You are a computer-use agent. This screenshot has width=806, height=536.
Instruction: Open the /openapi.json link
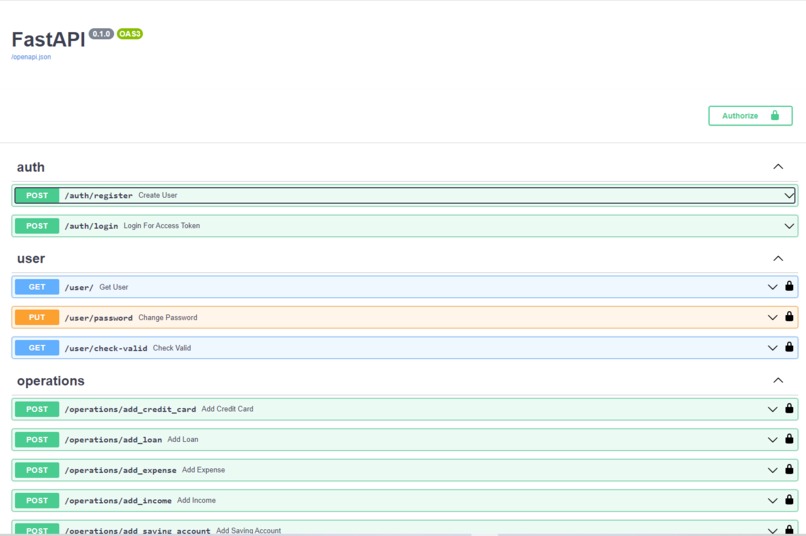click(x=31, y=57)
